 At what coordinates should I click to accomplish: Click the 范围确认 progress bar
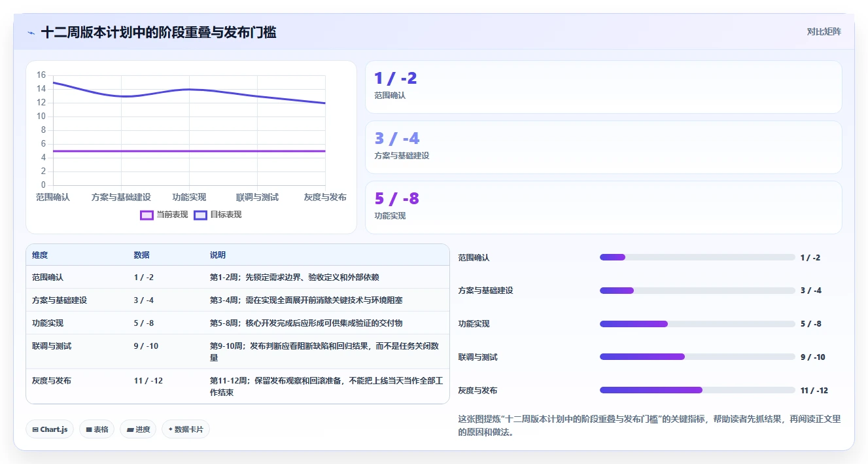click(x=697, y=257)
